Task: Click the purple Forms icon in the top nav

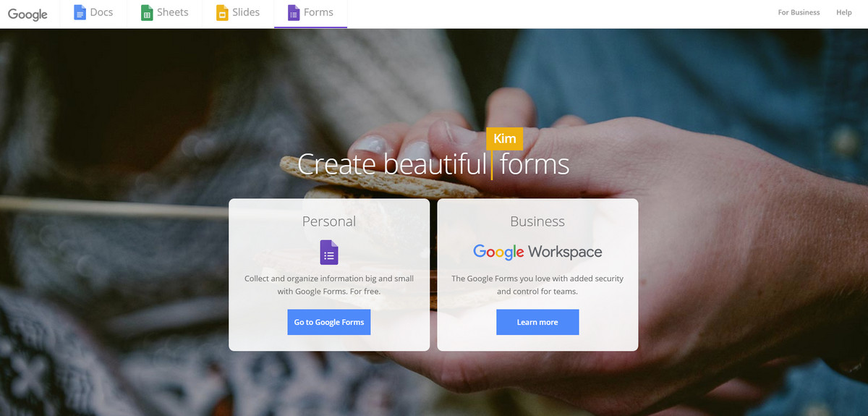Action: (x=294, y=12)
